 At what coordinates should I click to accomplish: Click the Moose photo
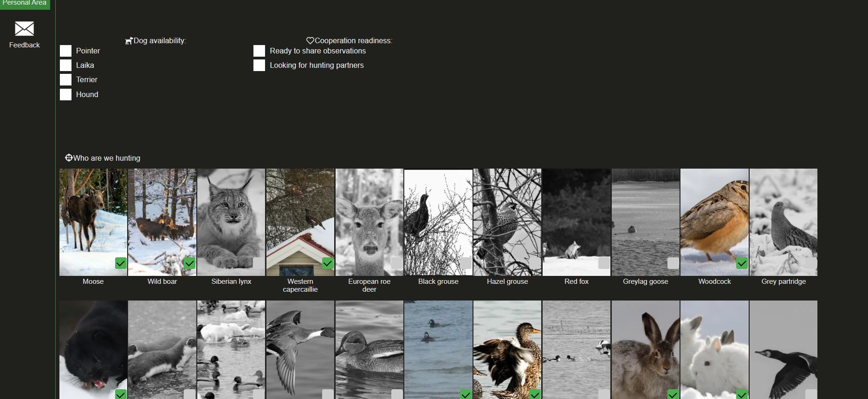[93, 222]
